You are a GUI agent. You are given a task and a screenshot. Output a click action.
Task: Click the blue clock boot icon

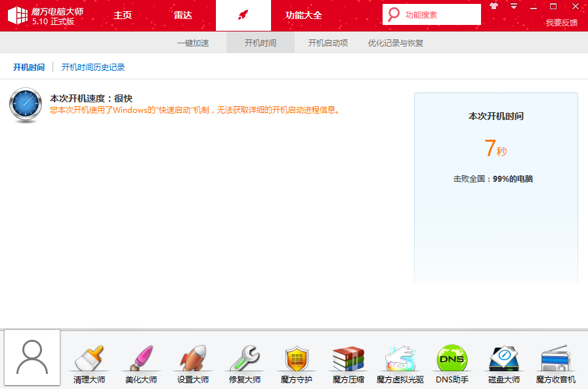26,105
